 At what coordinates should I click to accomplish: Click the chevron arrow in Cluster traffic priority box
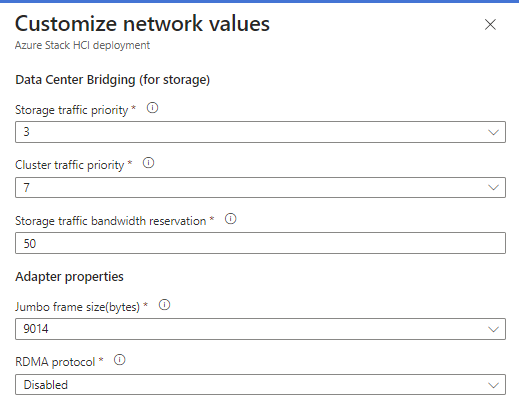pos(493,188)
